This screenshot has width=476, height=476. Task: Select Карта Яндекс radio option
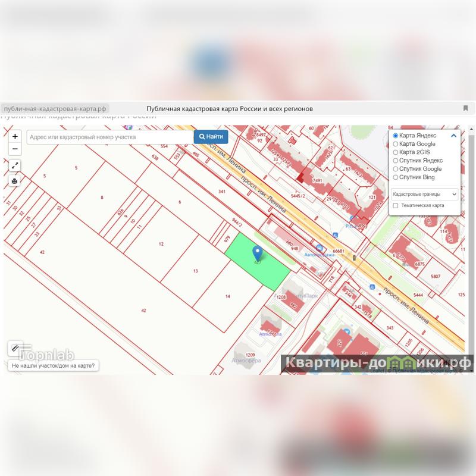(x=396, y=136)
